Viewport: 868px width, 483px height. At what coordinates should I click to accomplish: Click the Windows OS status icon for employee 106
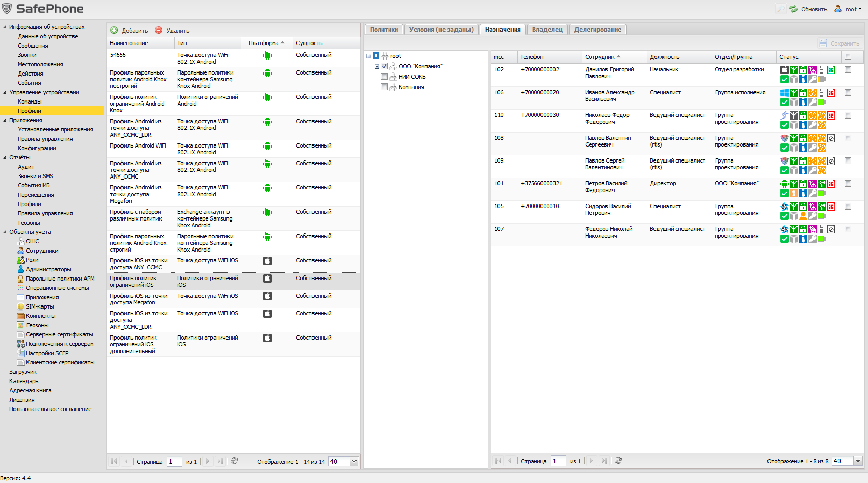[x=785, y=93]
